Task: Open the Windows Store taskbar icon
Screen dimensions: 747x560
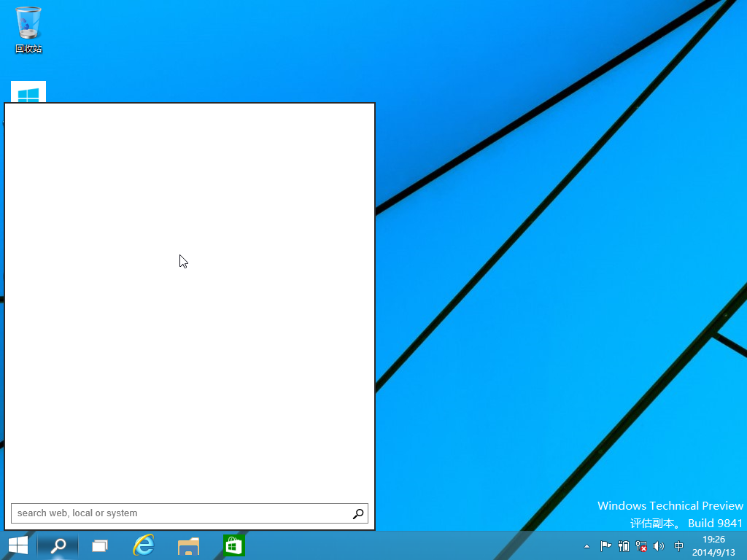Action: [x=233, y=545]
